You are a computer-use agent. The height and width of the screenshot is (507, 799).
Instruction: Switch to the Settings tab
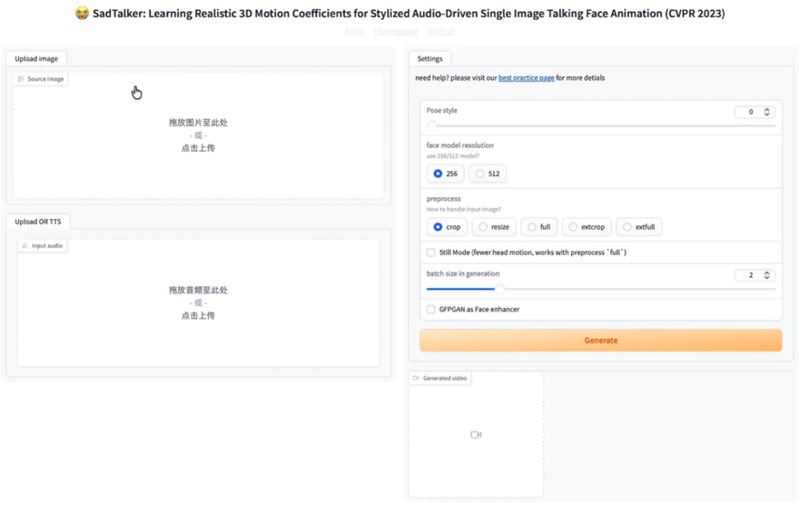(430, 59)
